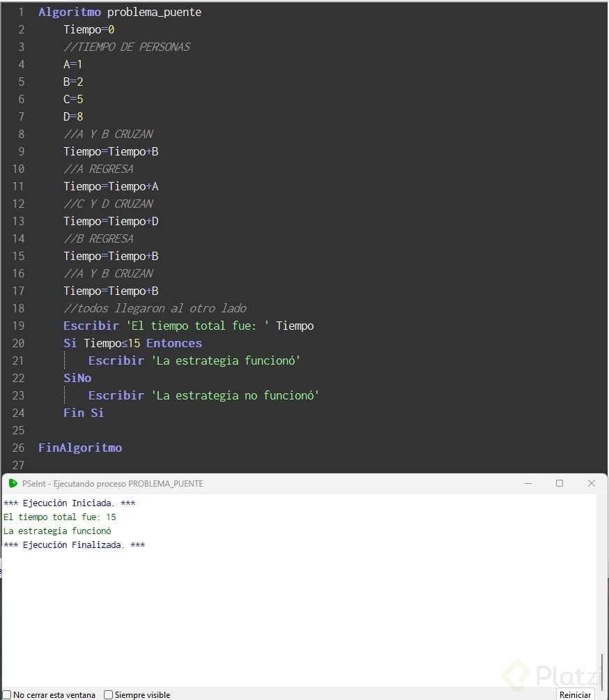Click output line 'La estrategia funcionó'

pyautogui.click(x=57, y=531)
